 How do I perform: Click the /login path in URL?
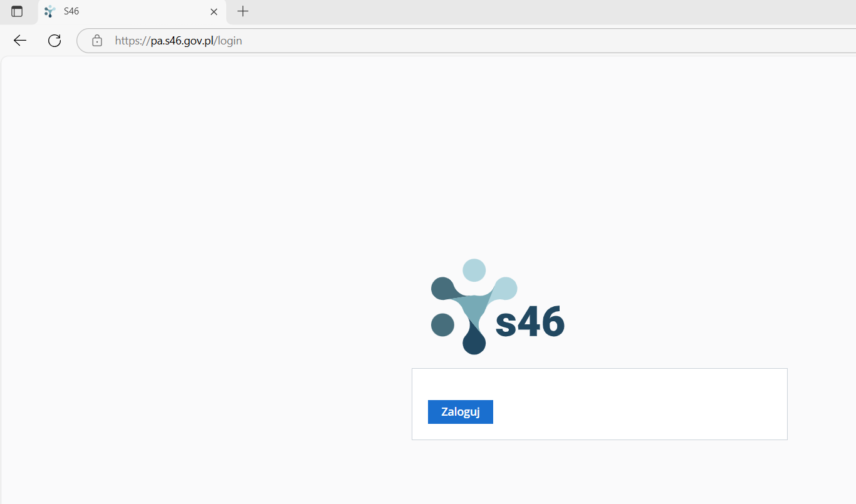pos(228,41)
